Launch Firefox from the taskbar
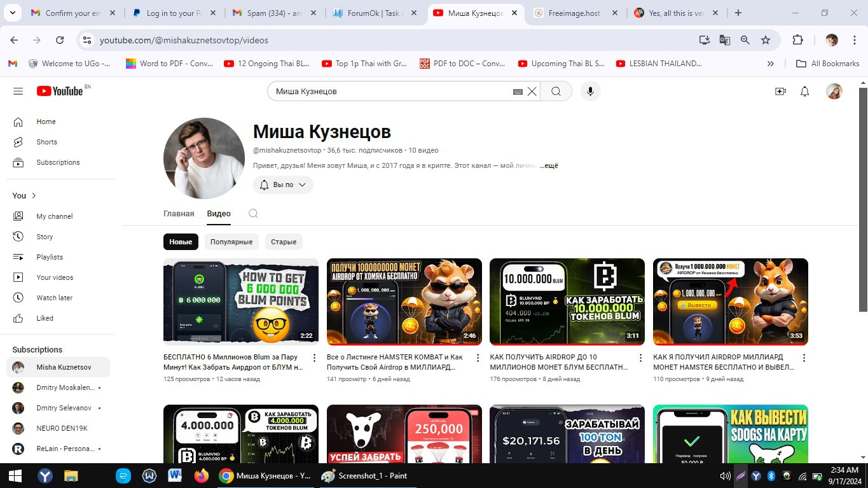 (201, 475)
